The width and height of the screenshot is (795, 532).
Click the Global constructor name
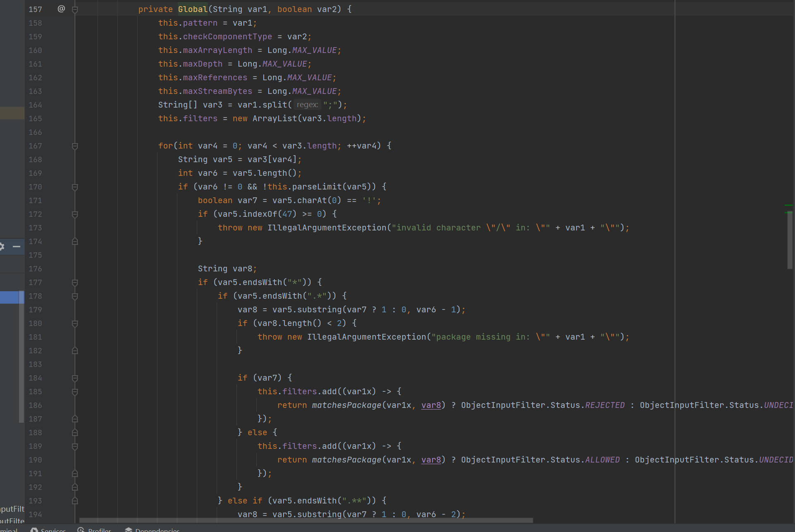pos(192,9)
